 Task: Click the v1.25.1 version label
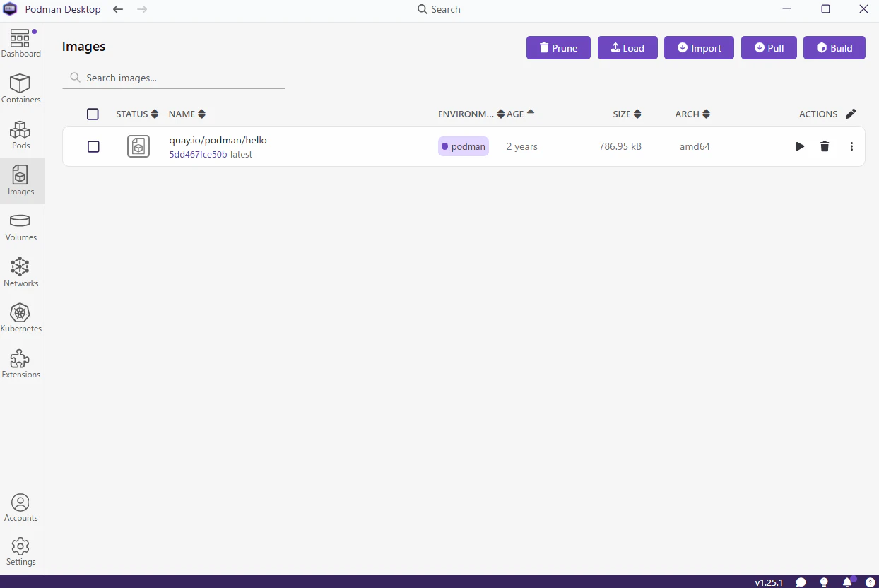tap(769, 582)
